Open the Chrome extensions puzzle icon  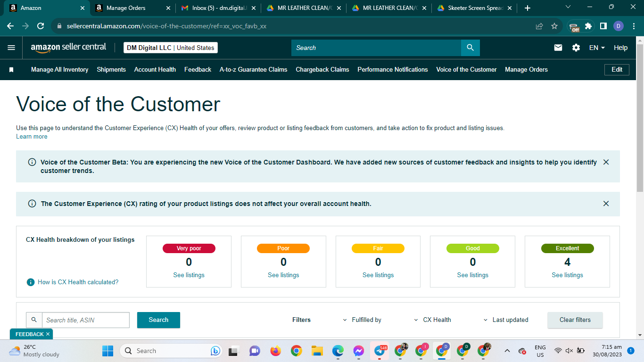[x=588, y=26]
